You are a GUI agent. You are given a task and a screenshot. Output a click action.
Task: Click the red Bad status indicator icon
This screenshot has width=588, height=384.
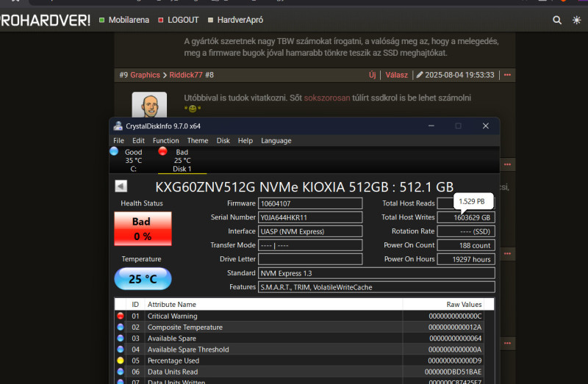162,151
